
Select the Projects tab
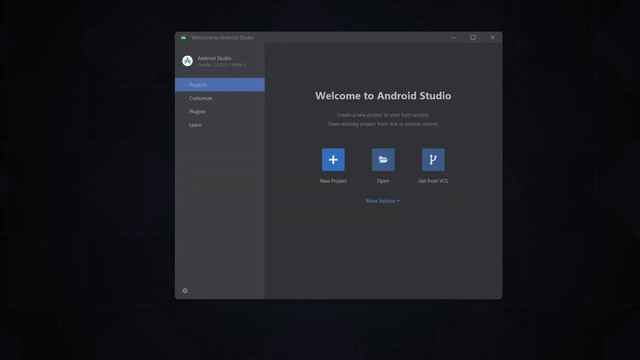(220, 85)
